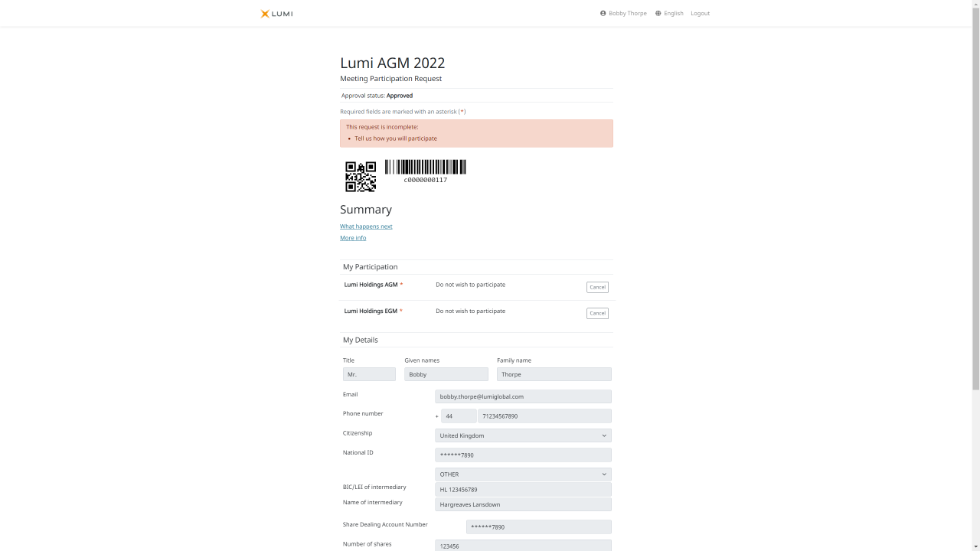
Task: Click the 'Lumi Holdings AGM' label
Action: [371, 285]
